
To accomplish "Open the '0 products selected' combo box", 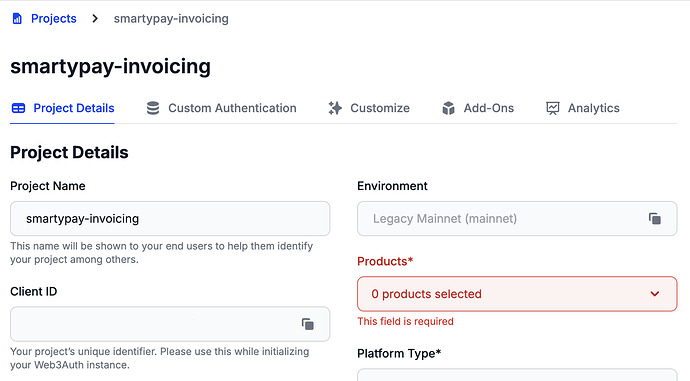I will pos(517,294).
